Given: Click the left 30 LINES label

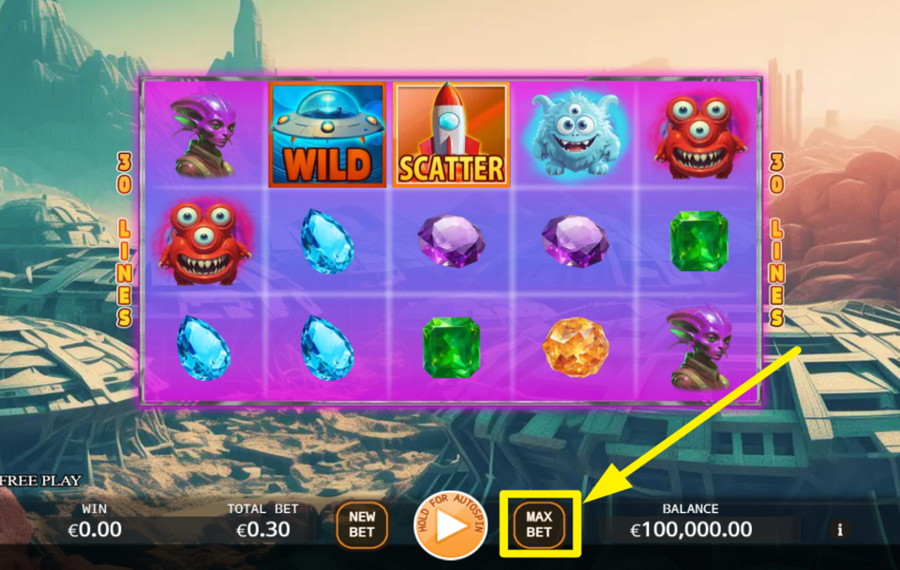Looking at the screenshot, I should pyautogui.click(x=124, y=240).
